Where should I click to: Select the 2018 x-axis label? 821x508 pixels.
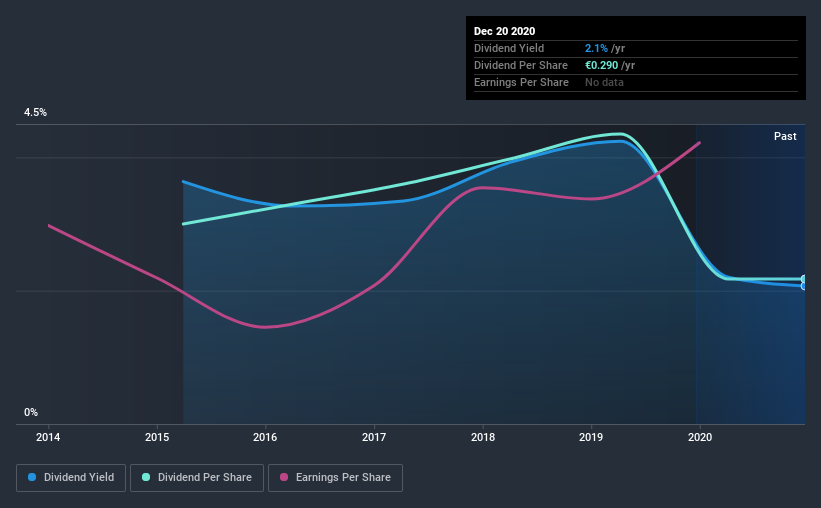483,437
